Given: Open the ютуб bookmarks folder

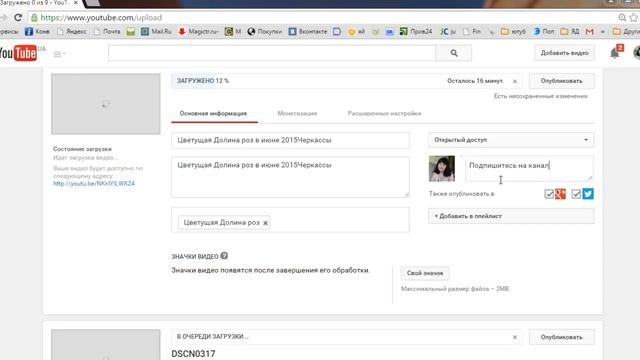Looking at the screenshot, I should coord(513,31).
